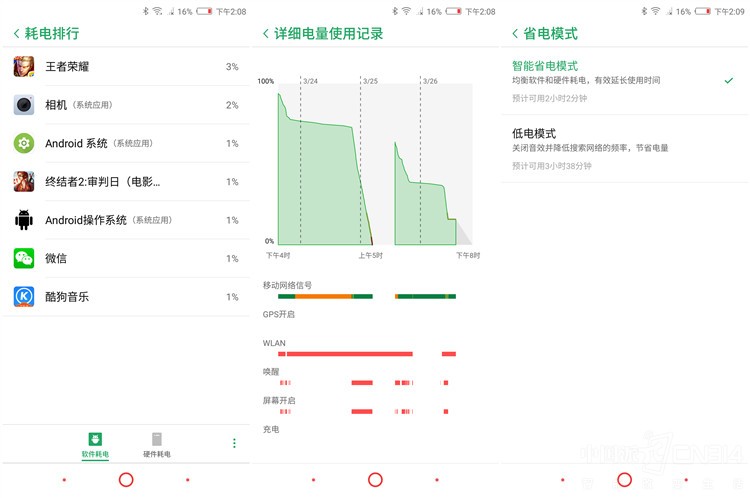Open the 王者荣耀 3% row
This screenshot has width=750, height=498.
pyautogui.click(x=126, y=66)
